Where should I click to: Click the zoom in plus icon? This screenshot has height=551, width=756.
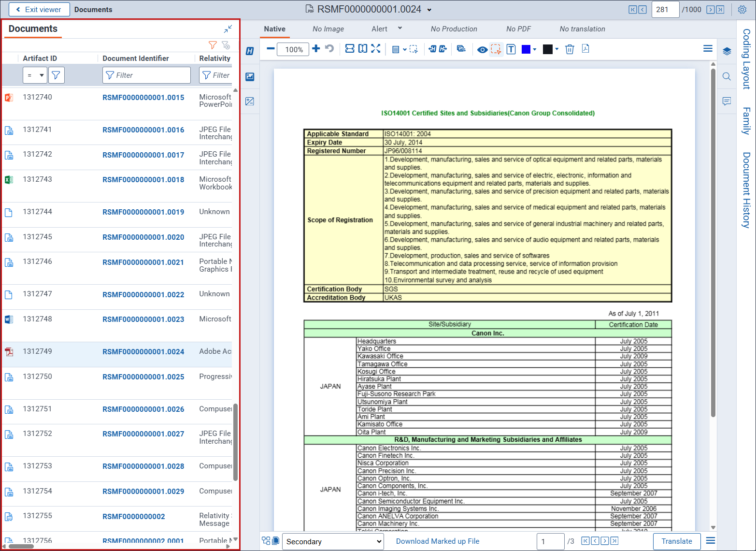[316, 49]
